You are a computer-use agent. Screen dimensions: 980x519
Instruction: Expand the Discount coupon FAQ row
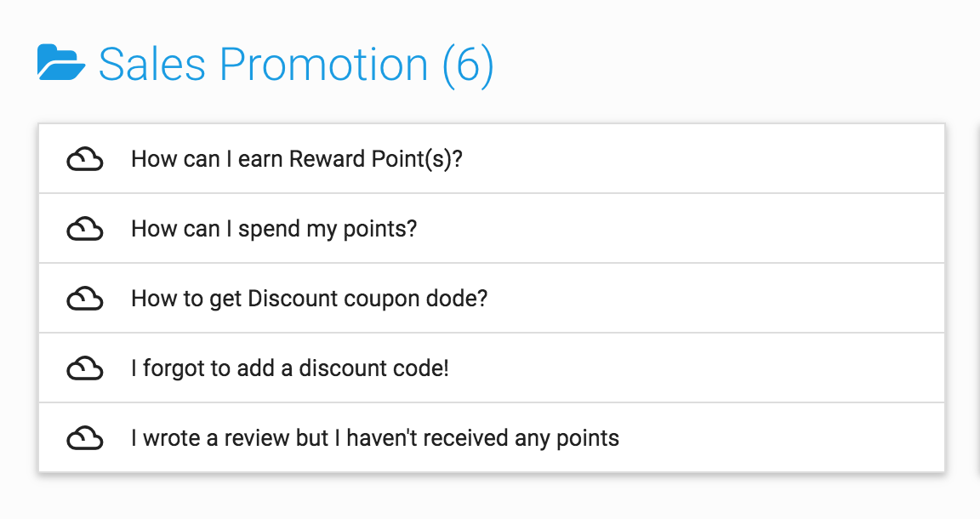[491, 299]
